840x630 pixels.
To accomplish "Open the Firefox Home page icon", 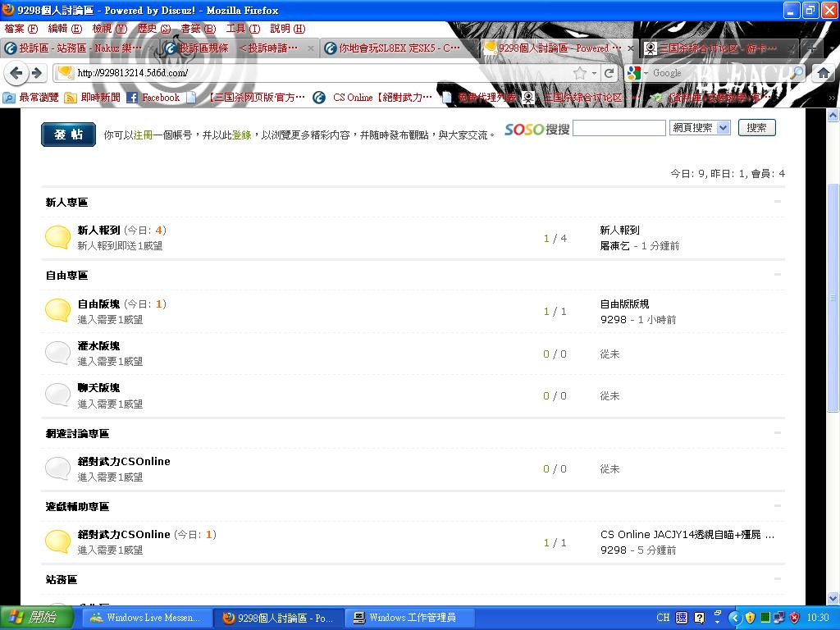I will click(823, 73).
